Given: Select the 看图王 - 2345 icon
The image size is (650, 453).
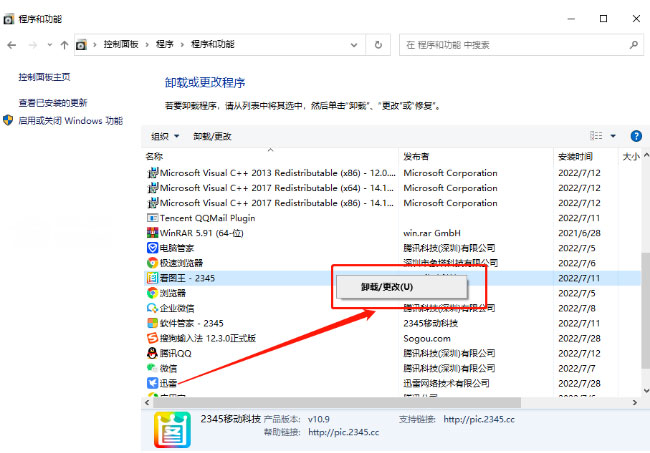Looking at the screenshot, I should 153,278.
